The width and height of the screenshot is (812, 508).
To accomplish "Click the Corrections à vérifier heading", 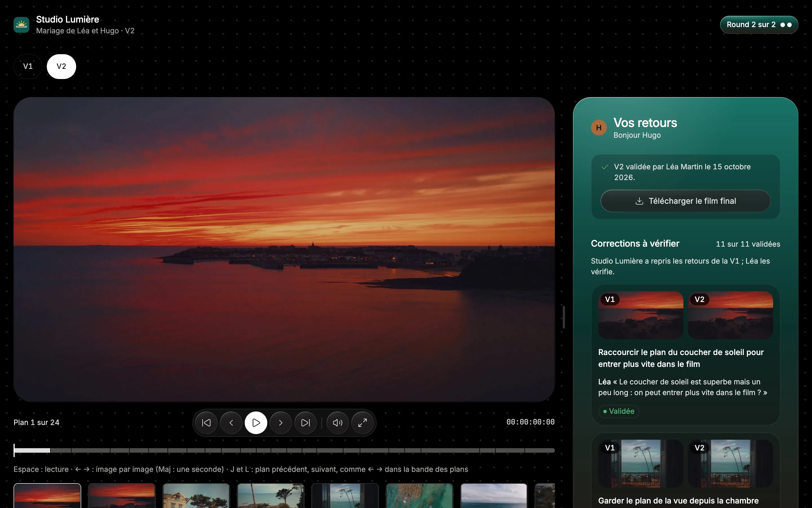I will [635, 244].
